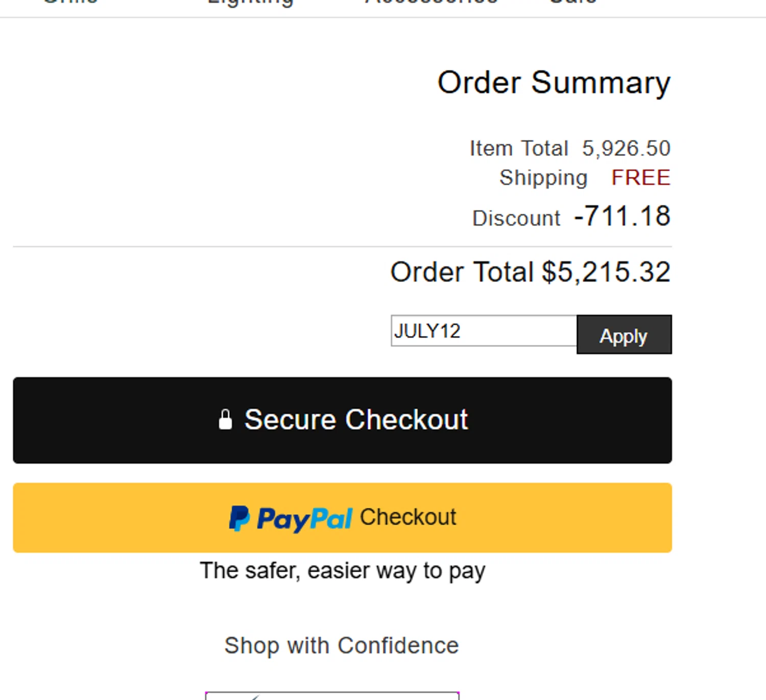The height and width of the screenshot is (700, 766).
Task: Click the word Checkout on the yellow PayPal button
Action: pyautogui.click(x=408, y=517)
